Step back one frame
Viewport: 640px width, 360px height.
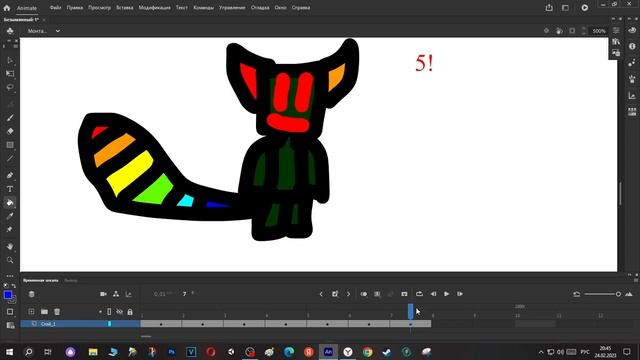(433, 294)
